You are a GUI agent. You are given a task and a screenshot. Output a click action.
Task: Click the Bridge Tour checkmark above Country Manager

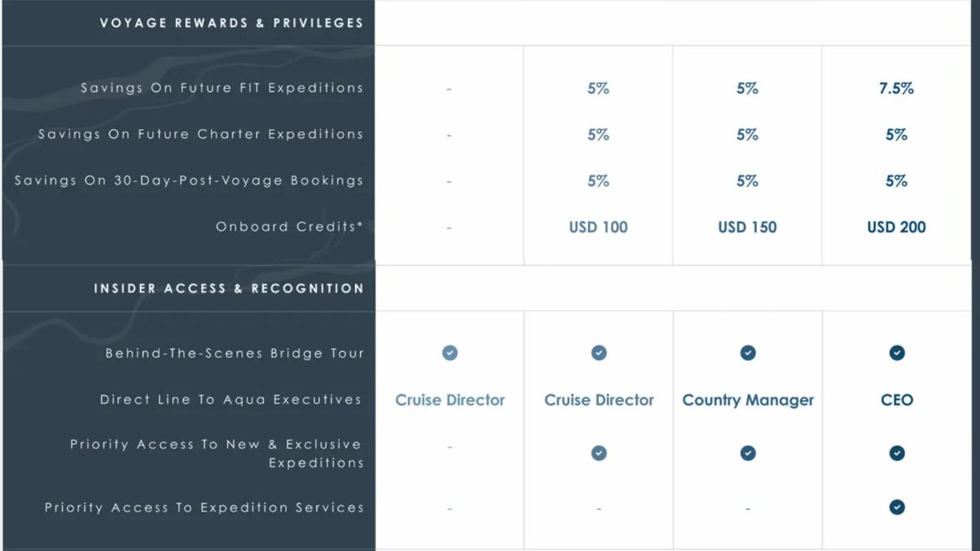pos(748,353)
